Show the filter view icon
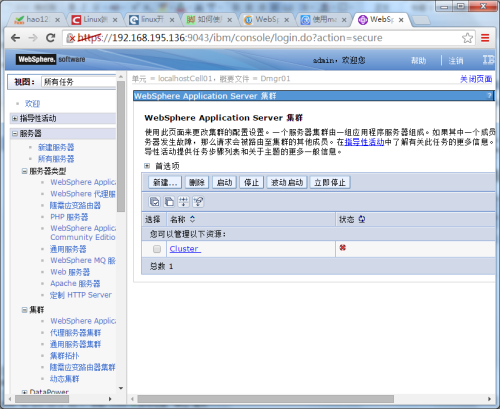The width and height of the screenshot is (500, 409). click(x=183, y=202)
